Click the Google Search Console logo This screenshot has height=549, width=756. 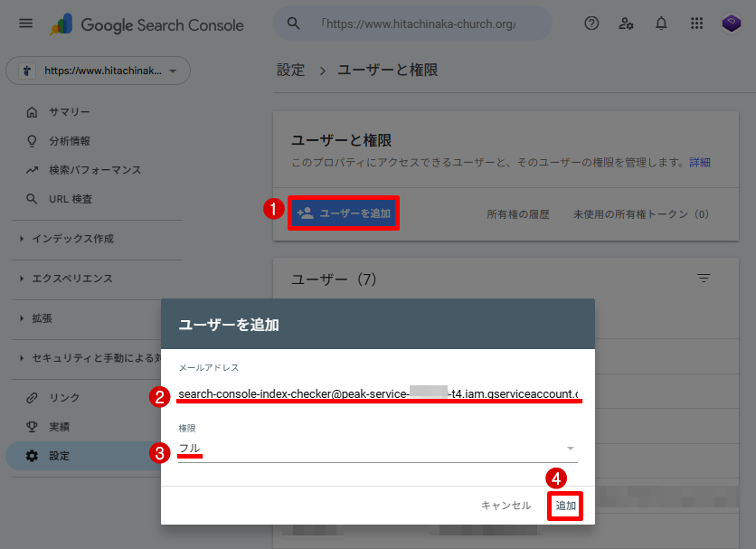coord(146,24)
